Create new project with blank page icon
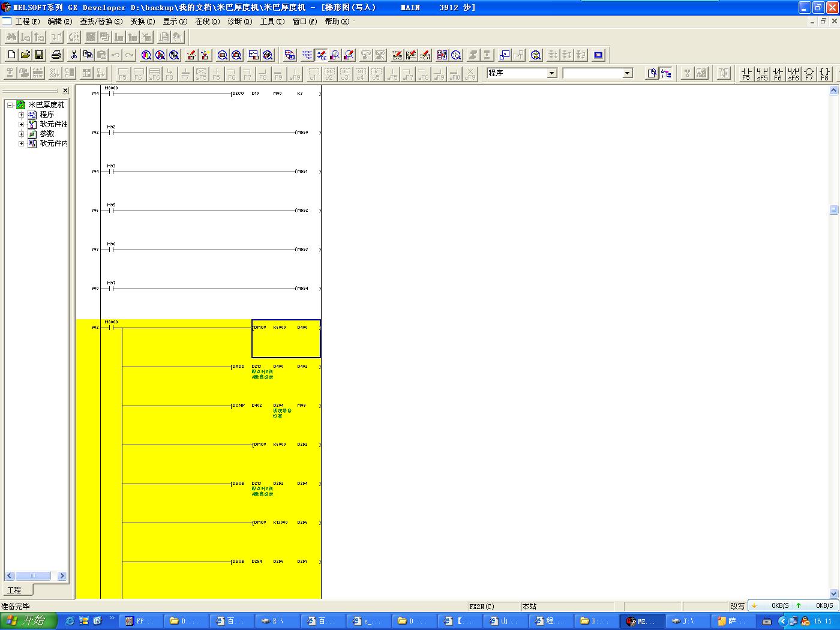Screen dimensions: 840x630 coord(11,55)
